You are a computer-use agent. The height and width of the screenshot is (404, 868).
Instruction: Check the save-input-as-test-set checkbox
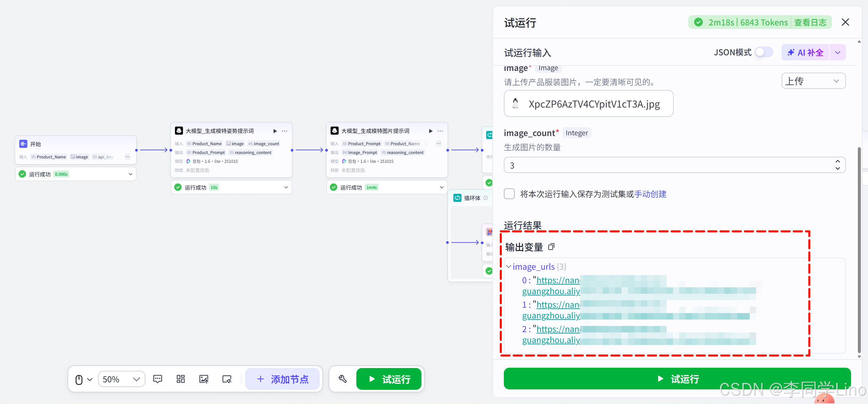(509, 194)
